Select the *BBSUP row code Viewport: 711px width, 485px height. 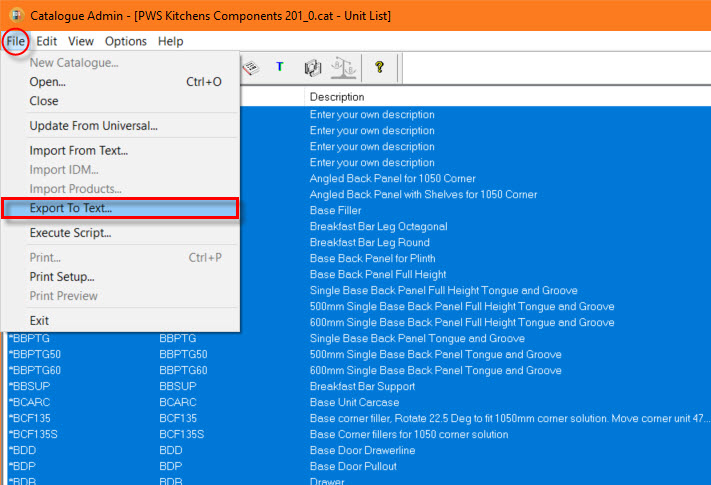[x=29, y=386]
